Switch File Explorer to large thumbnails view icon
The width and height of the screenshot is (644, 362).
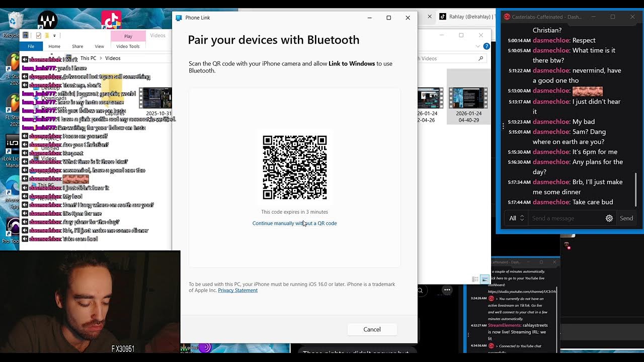point(485,279)
